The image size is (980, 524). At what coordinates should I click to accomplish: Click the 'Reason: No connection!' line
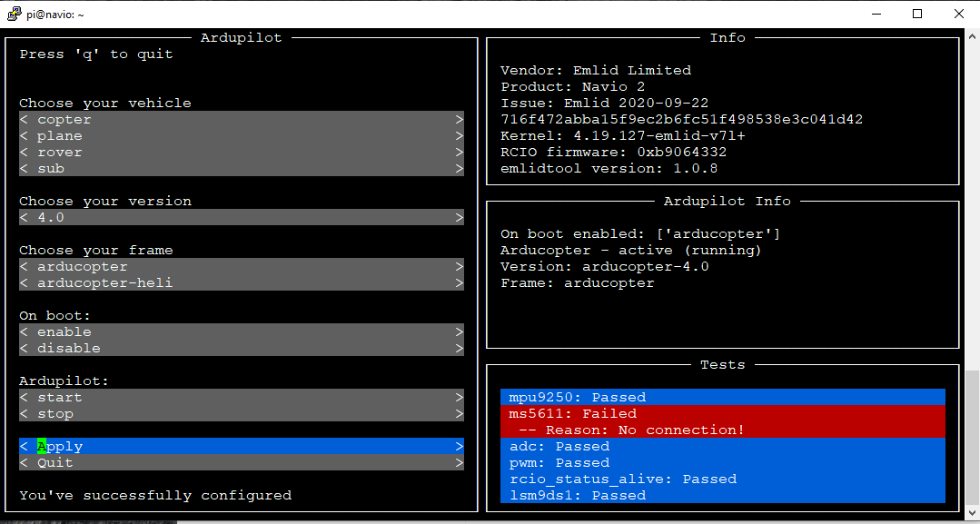pyautogui.click(x=722, y=430)
